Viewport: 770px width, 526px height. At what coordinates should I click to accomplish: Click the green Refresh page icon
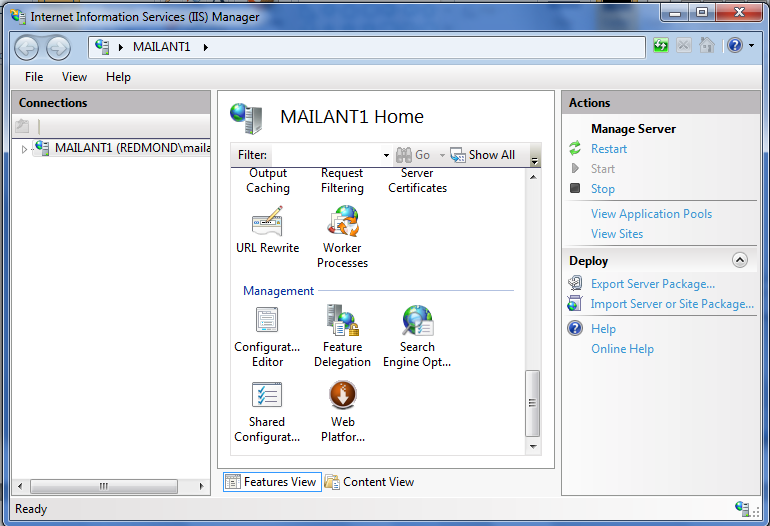660,46
